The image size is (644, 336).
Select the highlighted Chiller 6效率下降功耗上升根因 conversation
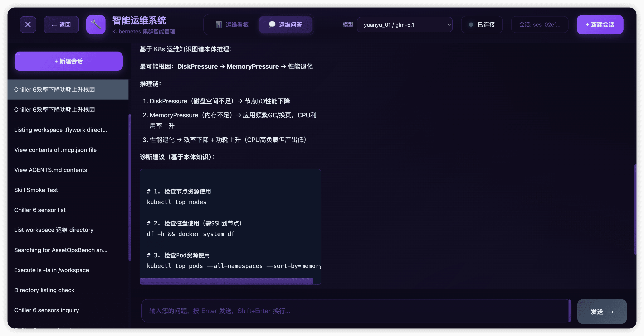(68, 90)
